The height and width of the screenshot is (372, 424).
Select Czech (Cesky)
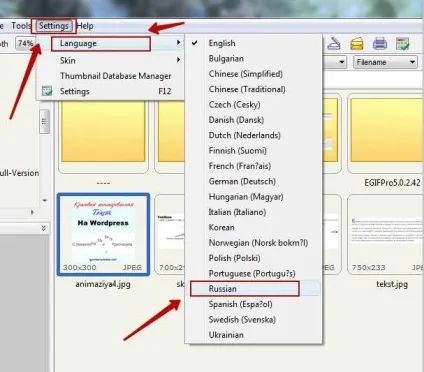pos(254,104)
